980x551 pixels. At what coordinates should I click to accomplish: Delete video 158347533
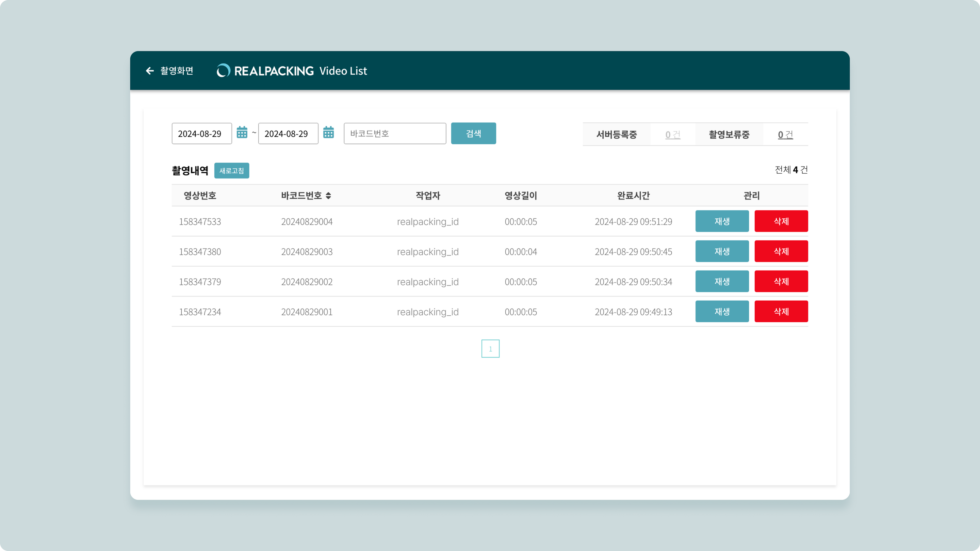pos(781,221)
